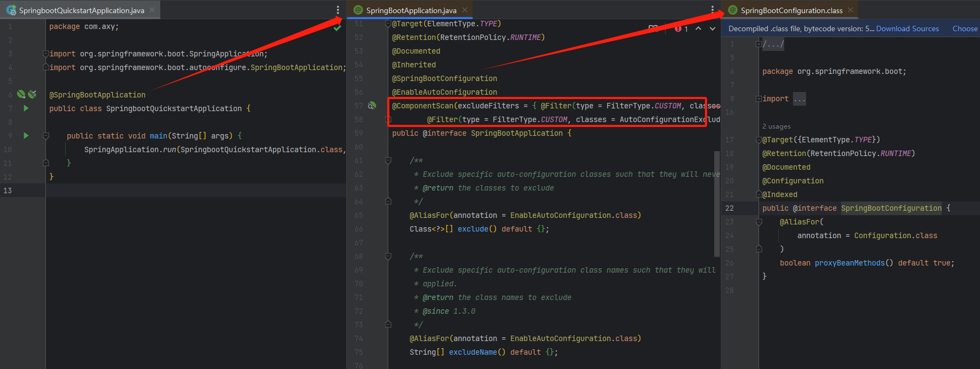Jump to next highlighted error arrow
The width and height of the screenshot is (980, 369).
tap(713, 28)
